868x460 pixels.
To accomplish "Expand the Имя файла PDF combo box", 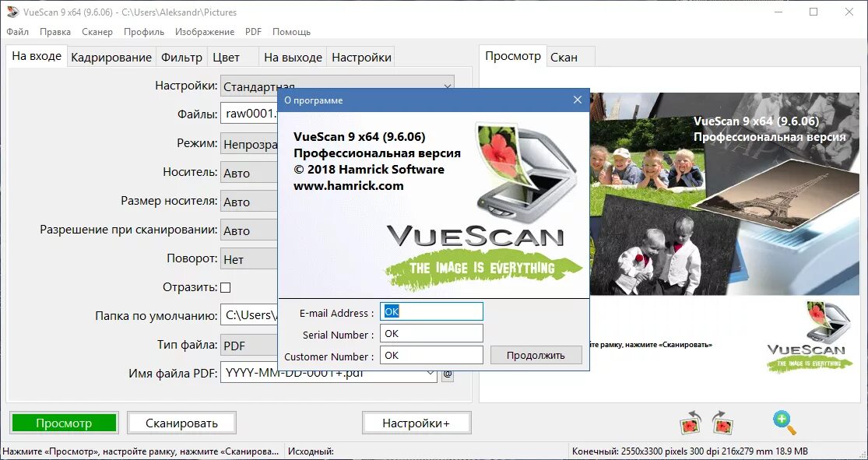I will point(431,374).
